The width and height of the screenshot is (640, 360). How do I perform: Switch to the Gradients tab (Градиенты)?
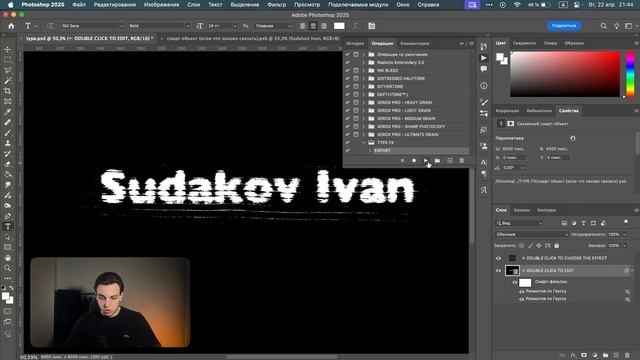(x=524, y=43)
